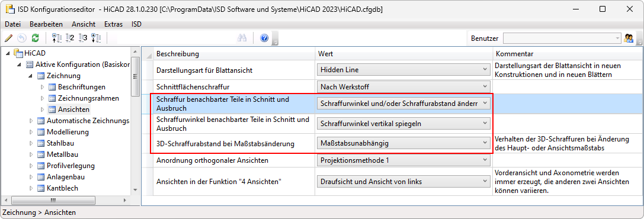Click the Wert column header

(x=404, y=54)
